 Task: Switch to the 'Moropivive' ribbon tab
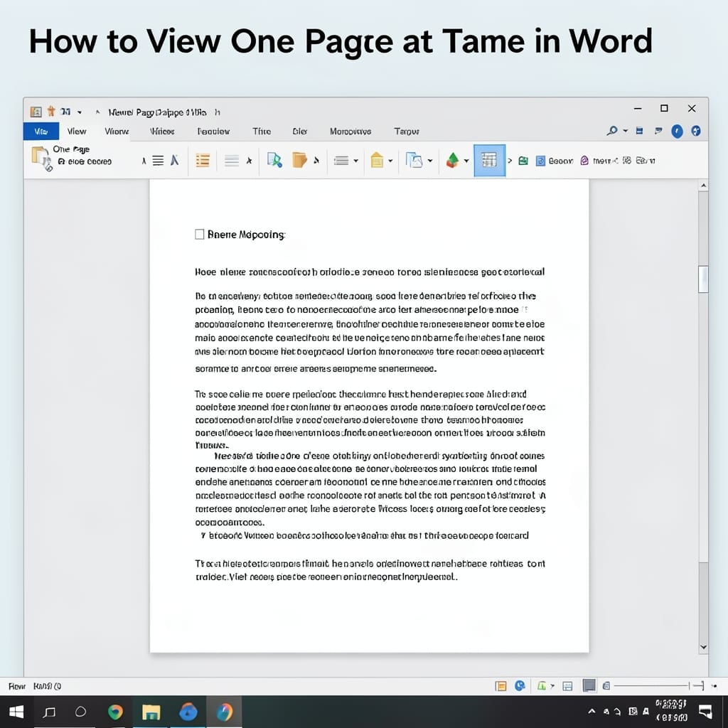pos(350,132)
